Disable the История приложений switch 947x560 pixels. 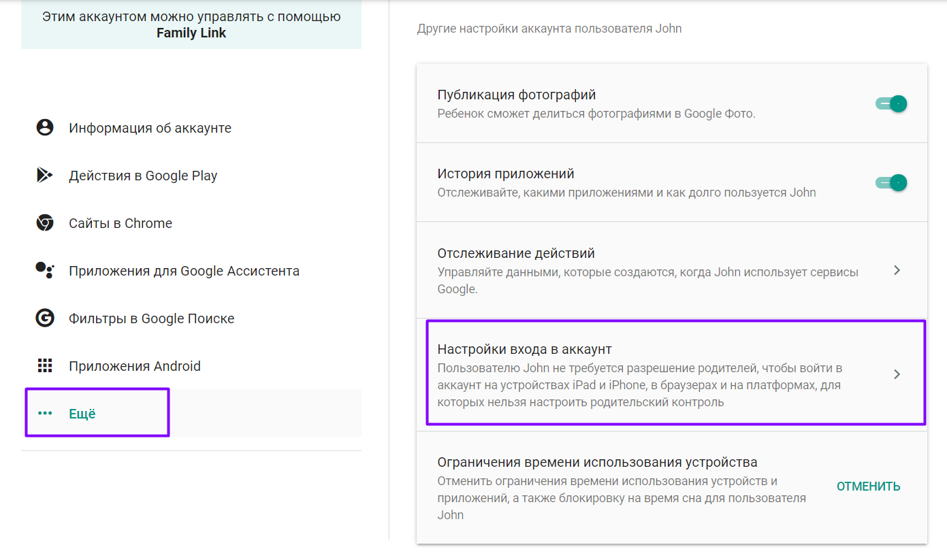coord(891,182)
